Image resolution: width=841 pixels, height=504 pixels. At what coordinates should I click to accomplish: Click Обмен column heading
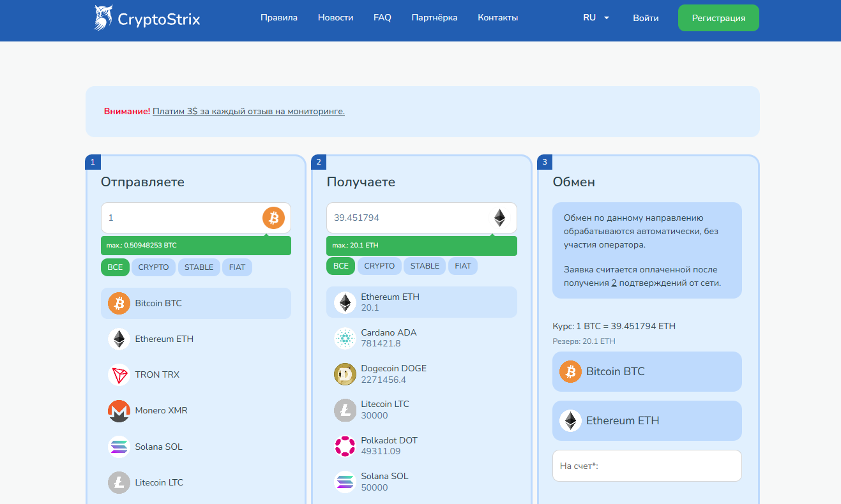pyautogui.click(x=574, y=182)
